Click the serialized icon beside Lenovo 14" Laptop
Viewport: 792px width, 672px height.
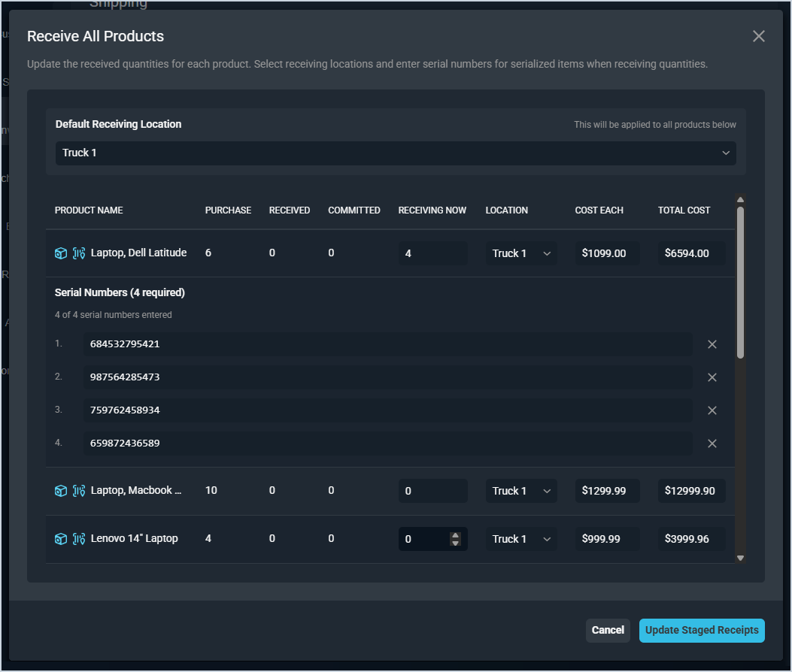78,539
